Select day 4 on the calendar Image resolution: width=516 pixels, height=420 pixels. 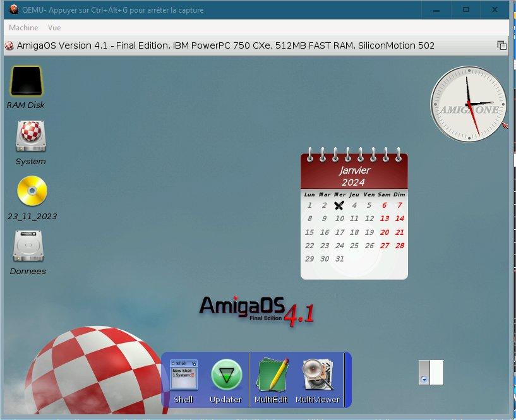click(x=354, y=205)
